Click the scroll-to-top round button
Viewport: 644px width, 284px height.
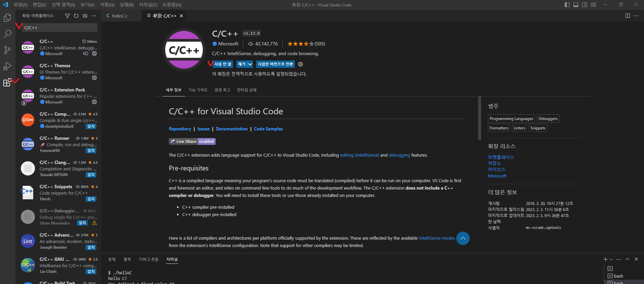pyautogui.click(x=463, y=238)
